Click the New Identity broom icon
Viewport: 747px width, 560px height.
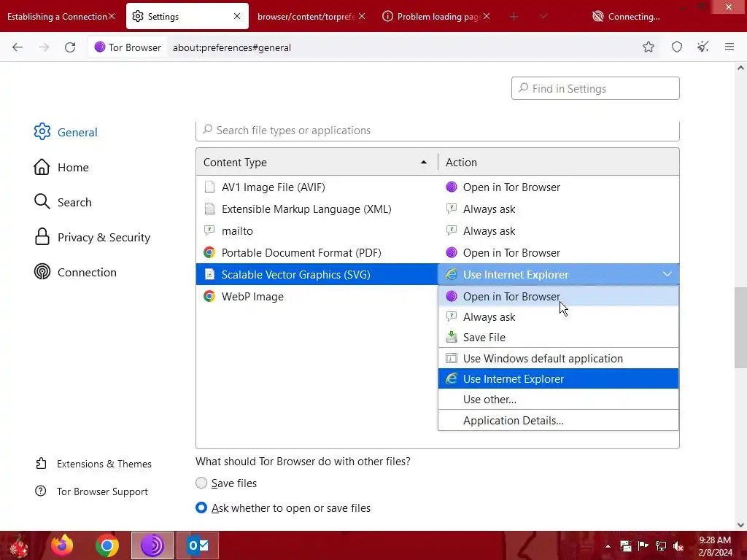703,47
